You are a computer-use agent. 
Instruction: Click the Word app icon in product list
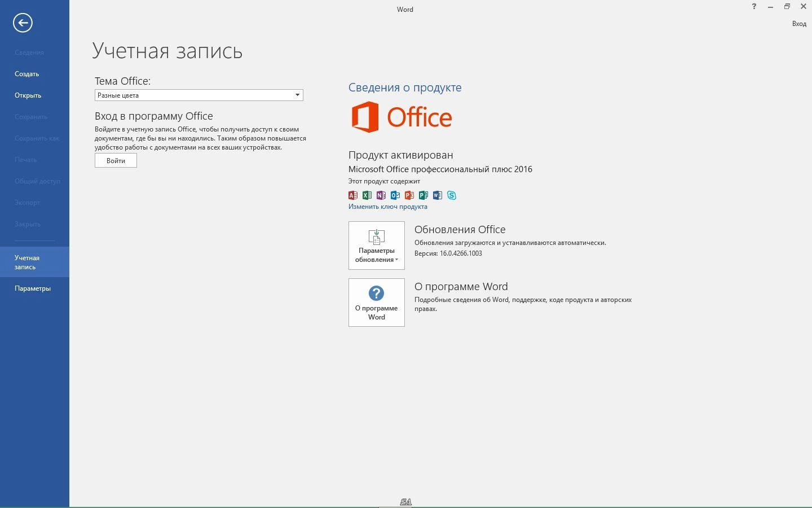(x=438, y=195)
